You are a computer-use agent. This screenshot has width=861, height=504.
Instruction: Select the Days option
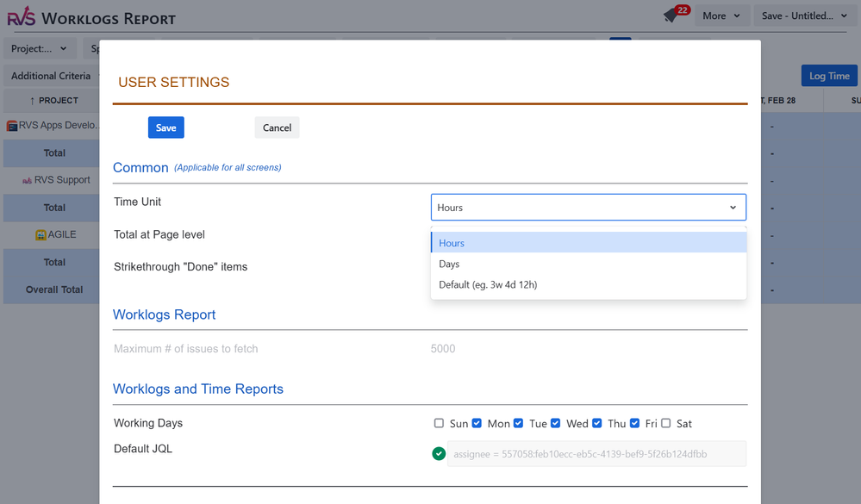[x=589, y=264]
